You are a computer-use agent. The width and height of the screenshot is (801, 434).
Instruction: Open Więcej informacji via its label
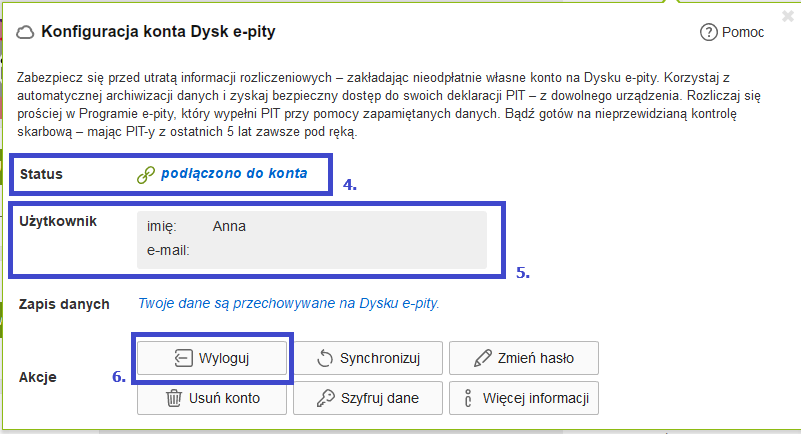pos(535,398)
